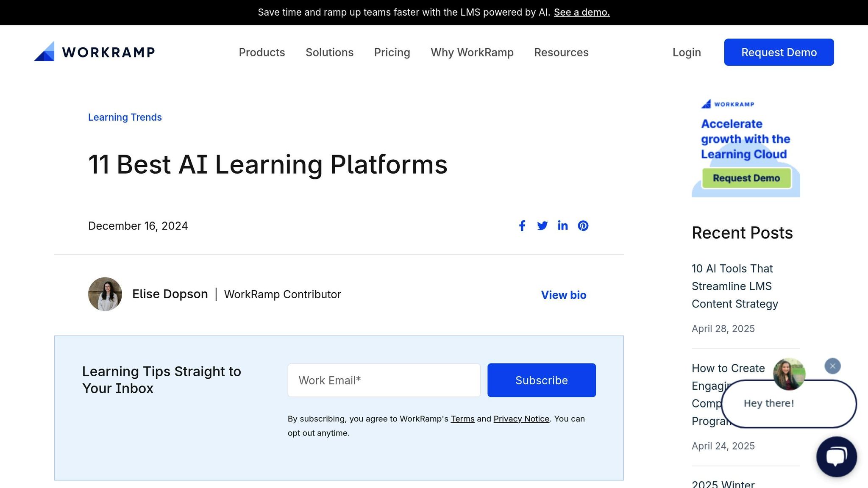Click the Login link
The height and width of the screenshot is (488, 868).
click(687, 53)
